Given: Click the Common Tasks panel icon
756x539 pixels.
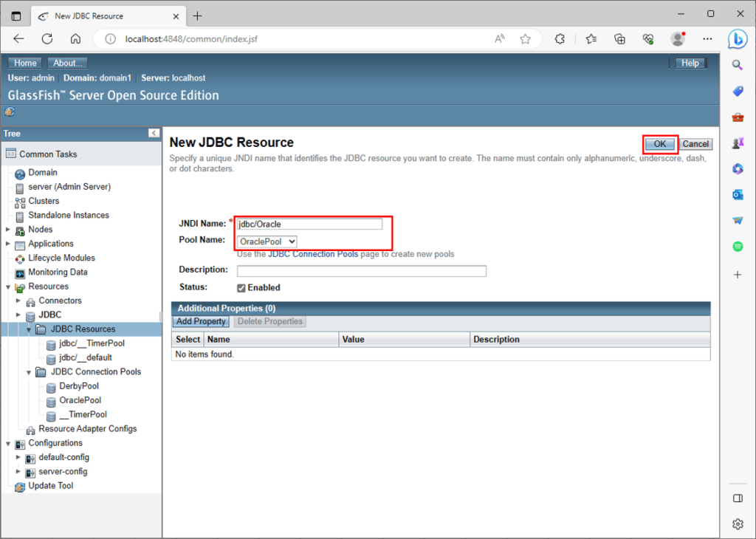Looking at the screenshot, I should 13,153.
